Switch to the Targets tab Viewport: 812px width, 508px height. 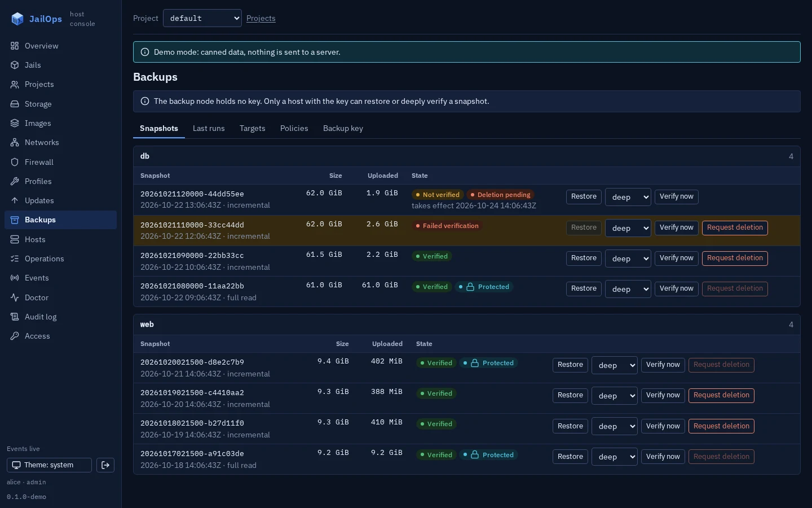click(x=253, y=129)
